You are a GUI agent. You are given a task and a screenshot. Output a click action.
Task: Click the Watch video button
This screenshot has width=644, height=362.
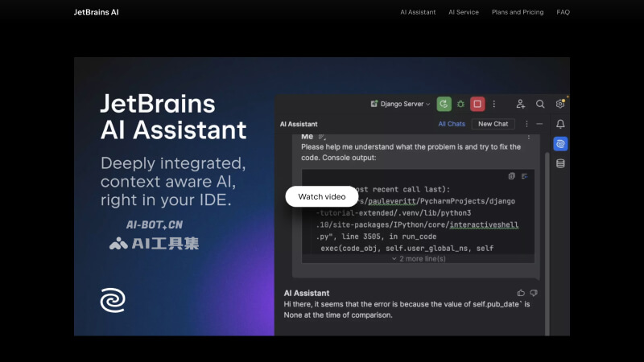click(321, 196)
